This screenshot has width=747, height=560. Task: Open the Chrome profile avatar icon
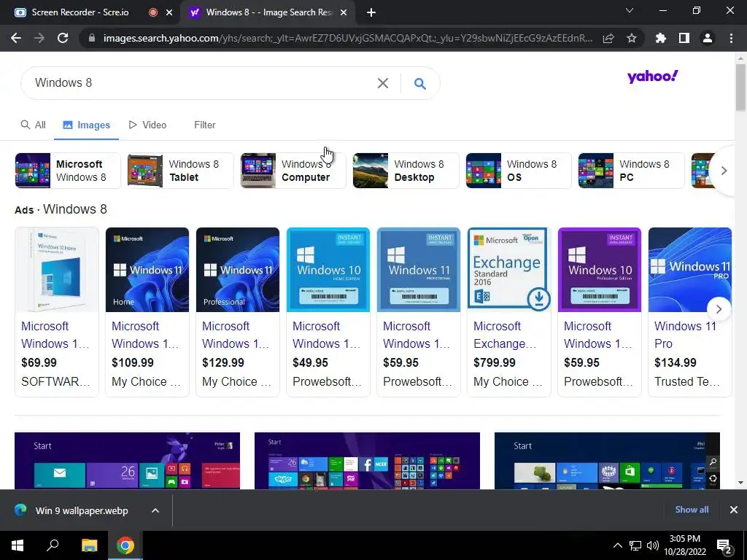click(708, 38)
